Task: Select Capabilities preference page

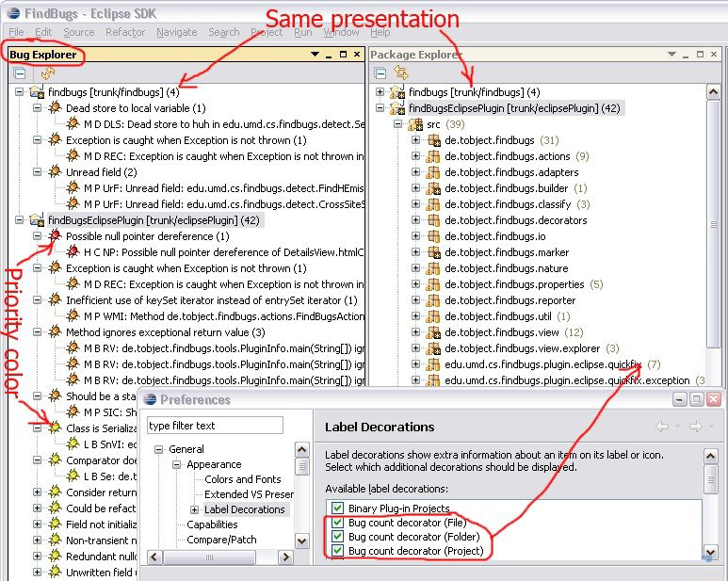Action: coord(212,525)
